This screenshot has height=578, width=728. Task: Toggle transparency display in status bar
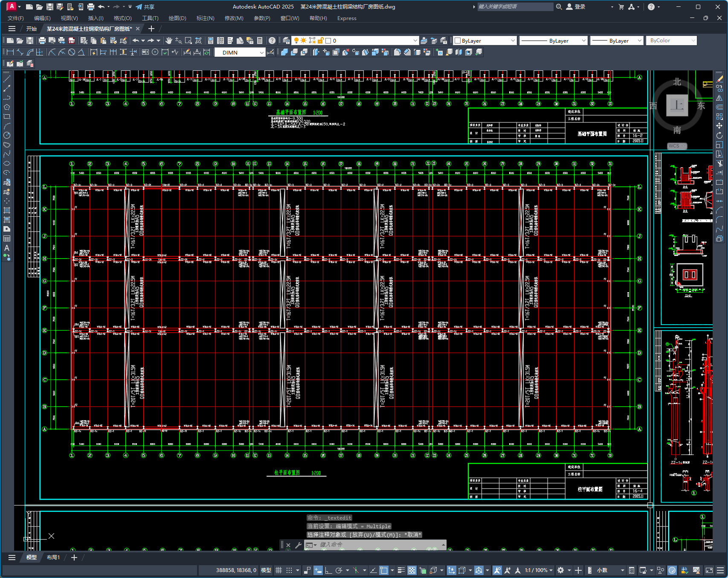click(x=412, y=570)
